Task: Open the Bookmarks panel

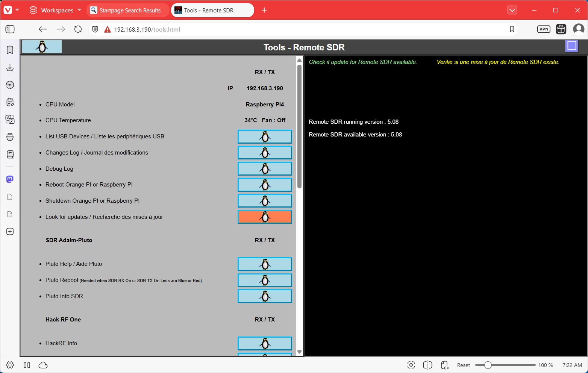Action: click(10, 50)
